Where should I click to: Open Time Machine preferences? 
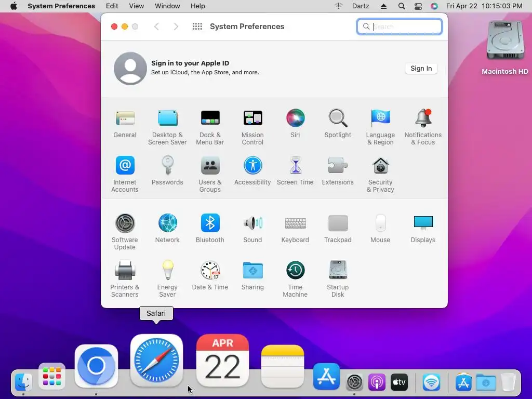pos(295,279)
